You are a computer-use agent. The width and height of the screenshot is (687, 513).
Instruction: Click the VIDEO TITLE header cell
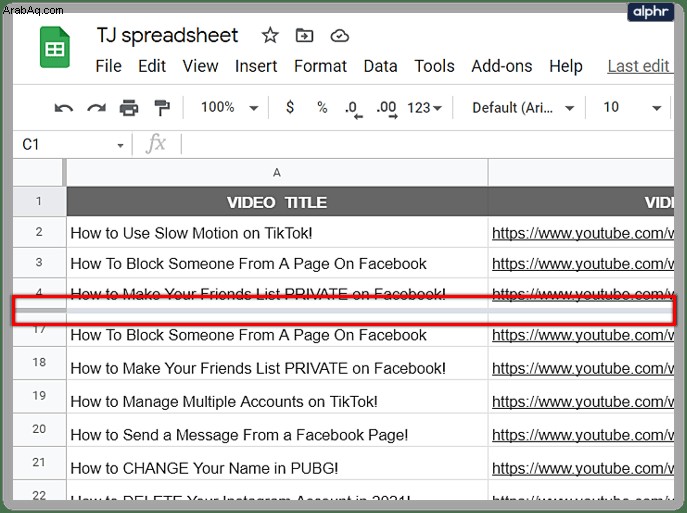(x=277, y=202)
